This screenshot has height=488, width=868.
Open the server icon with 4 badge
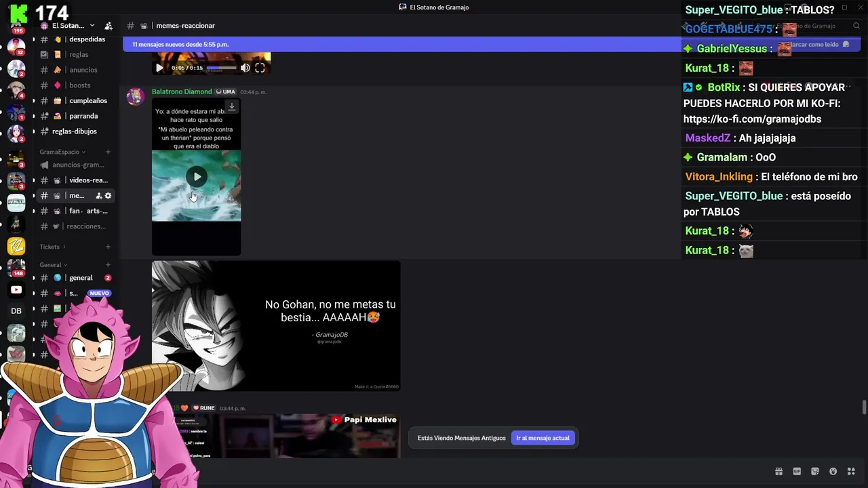[16, 89]
